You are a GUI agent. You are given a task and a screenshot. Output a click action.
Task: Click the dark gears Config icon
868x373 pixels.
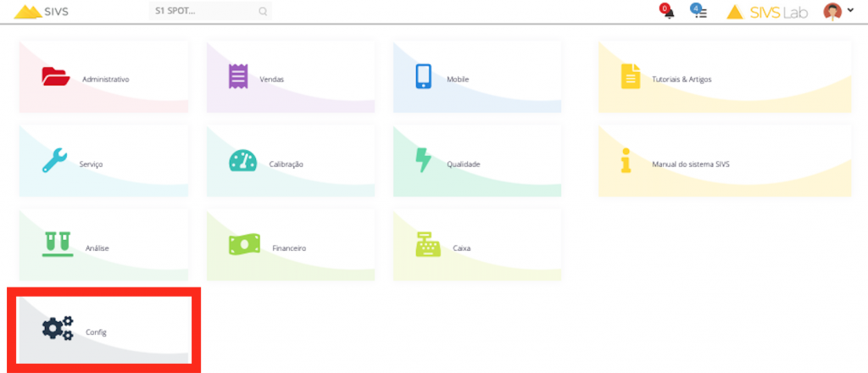click(x=58, y=327)
